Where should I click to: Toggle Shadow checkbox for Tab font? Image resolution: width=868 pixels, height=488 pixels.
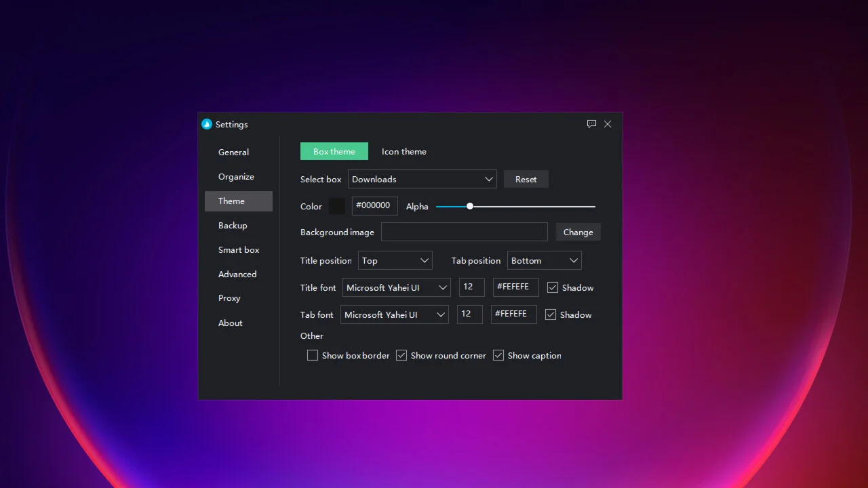pos(551,314)
